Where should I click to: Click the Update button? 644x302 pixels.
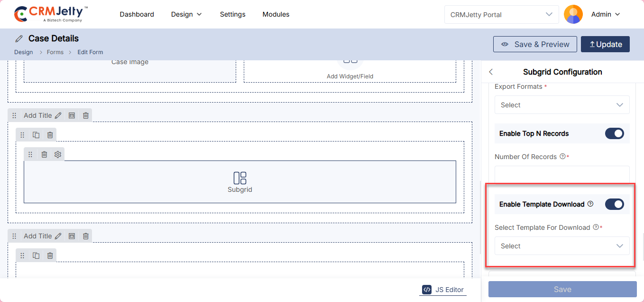click(x=605, y=44)
